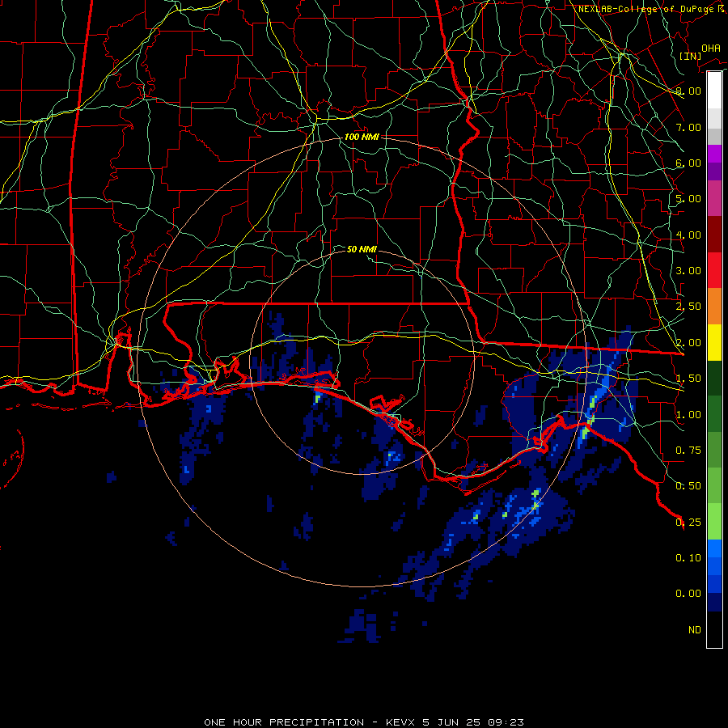The height and width of the screenshot is (728, 728).
Task: Select the bright red legend swatch near 3.00
Action: tap(714, 270)
